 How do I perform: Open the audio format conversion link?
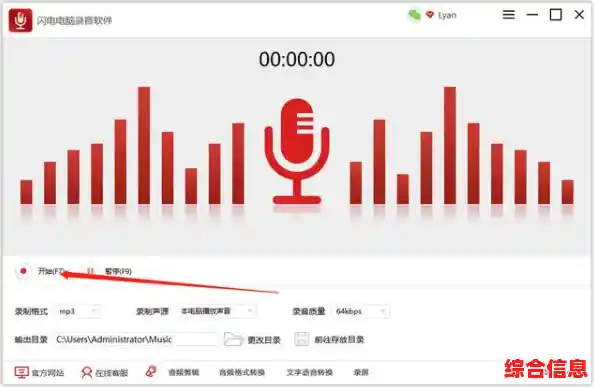[x=242, y=373]
